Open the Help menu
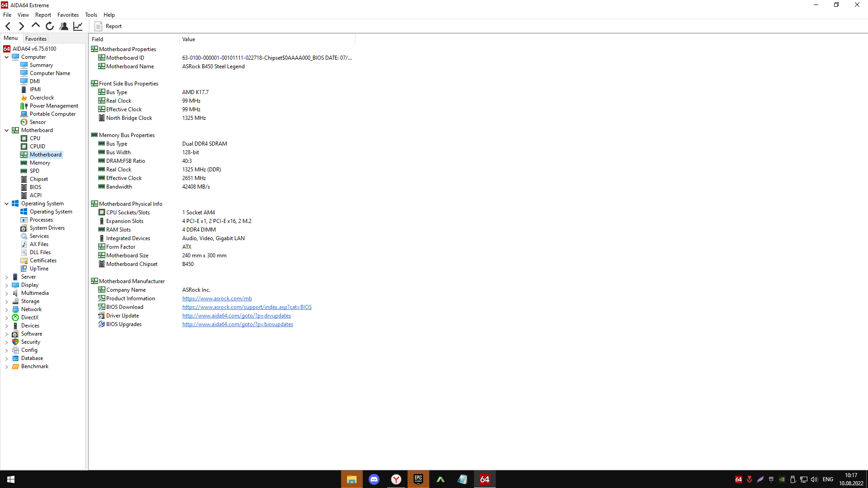 click(x=109, y=15)
